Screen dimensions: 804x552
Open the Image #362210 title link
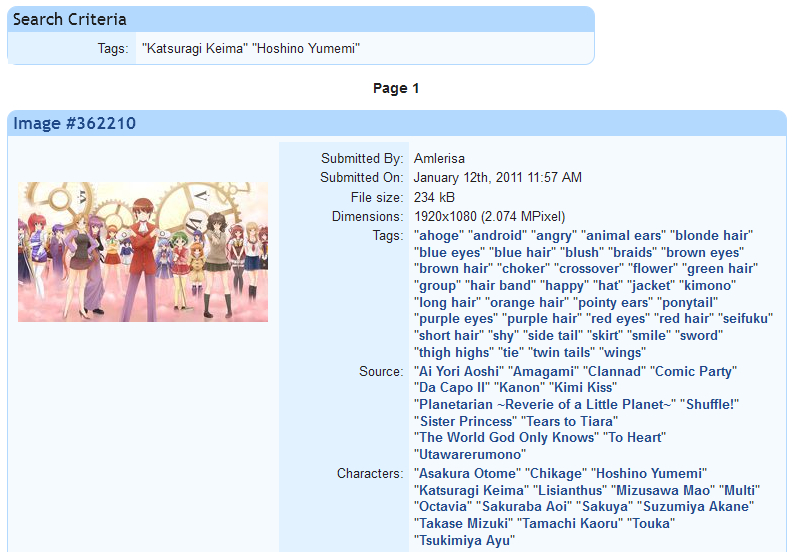pos(74,124)
